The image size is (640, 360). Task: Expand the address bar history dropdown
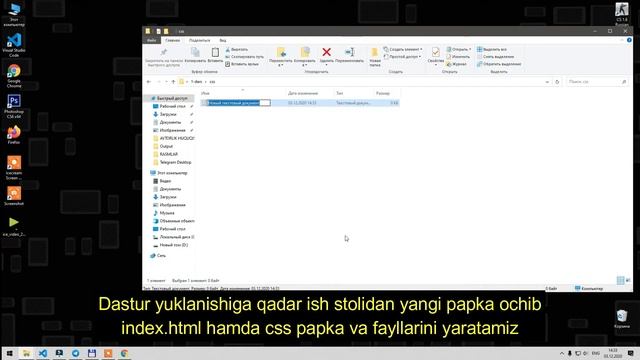click(547, 82)
